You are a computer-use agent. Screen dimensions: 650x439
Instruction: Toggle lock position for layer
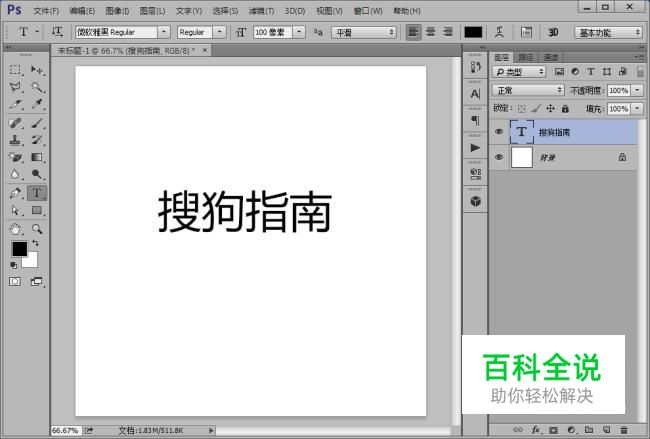tap(551, 109)
